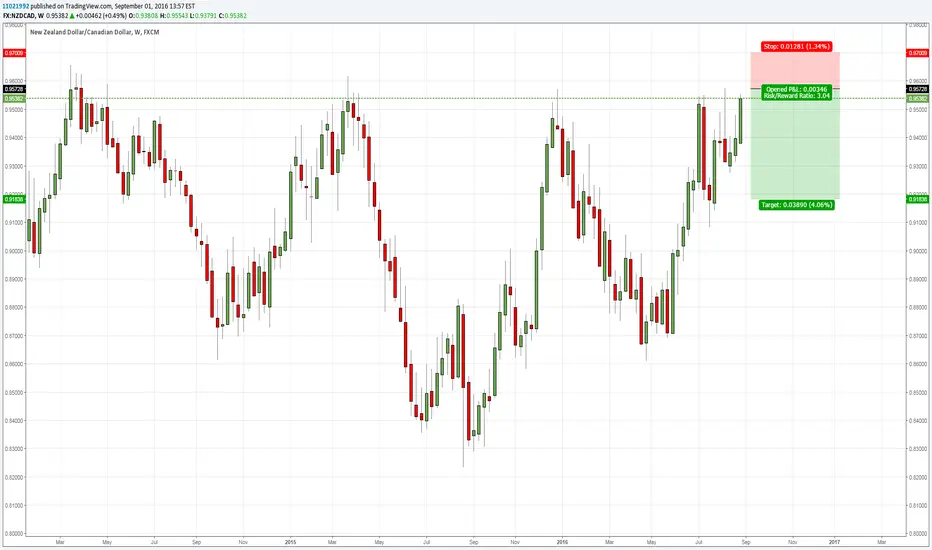Click the 2015 label on the time axis

[290, 542]
